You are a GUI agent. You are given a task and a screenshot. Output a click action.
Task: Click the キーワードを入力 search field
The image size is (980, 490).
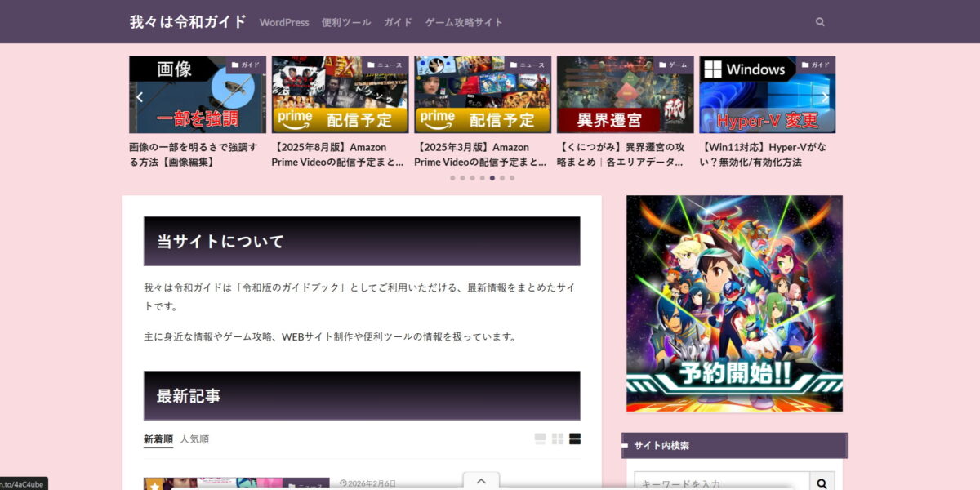[x=722, y=483]
